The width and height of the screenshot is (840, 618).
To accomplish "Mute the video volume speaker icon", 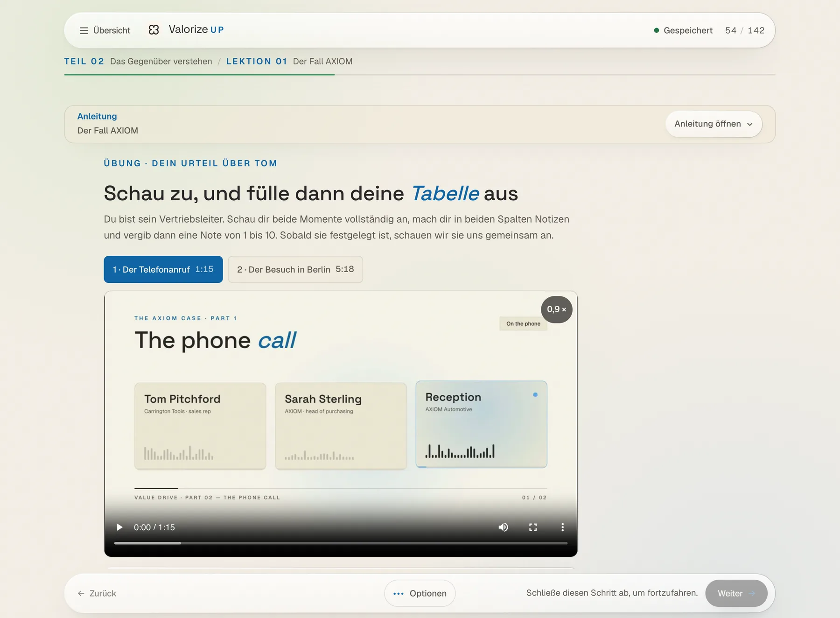I will click(x=503, y=527).
